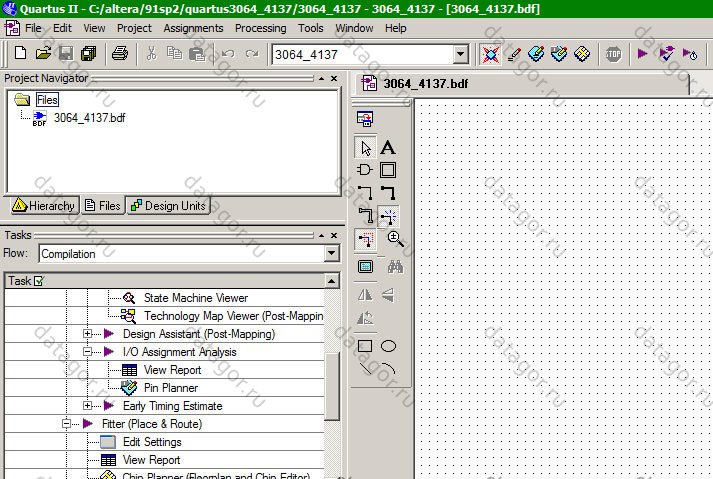The height and width of the screenshot is (479, 713).
Task: Close the Tasks panel
Action: 334,236
